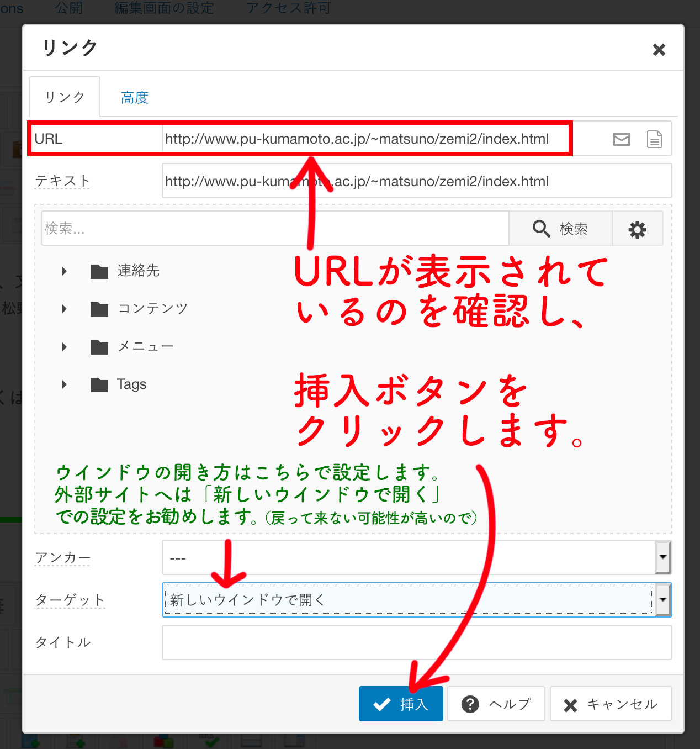Click the Tags folder icon

pyautogui.click(x=99, y=384)
